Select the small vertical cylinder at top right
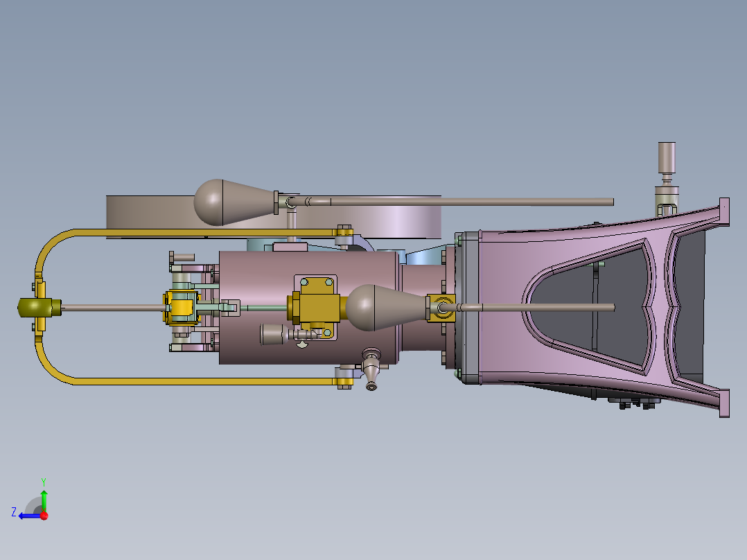 tap(667, 157)
